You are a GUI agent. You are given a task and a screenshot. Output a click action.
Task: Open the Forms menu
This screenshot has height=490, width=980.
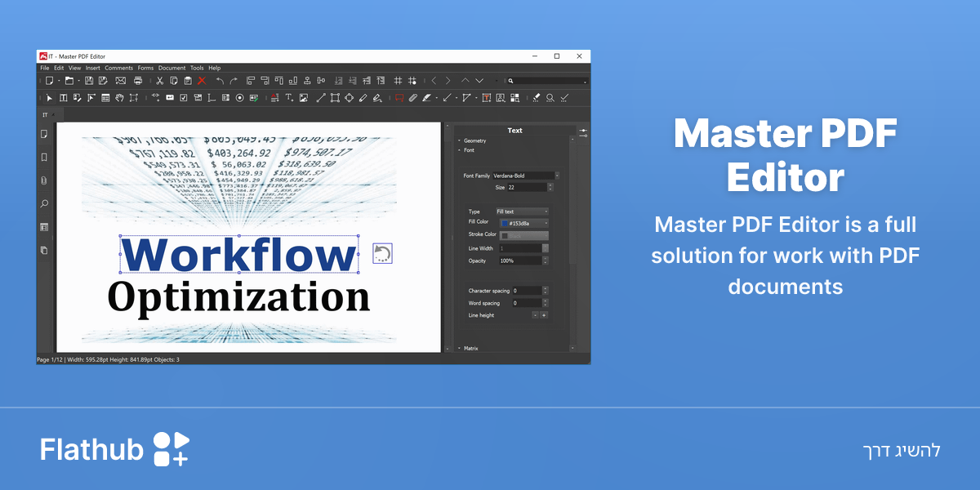(145, 68)
